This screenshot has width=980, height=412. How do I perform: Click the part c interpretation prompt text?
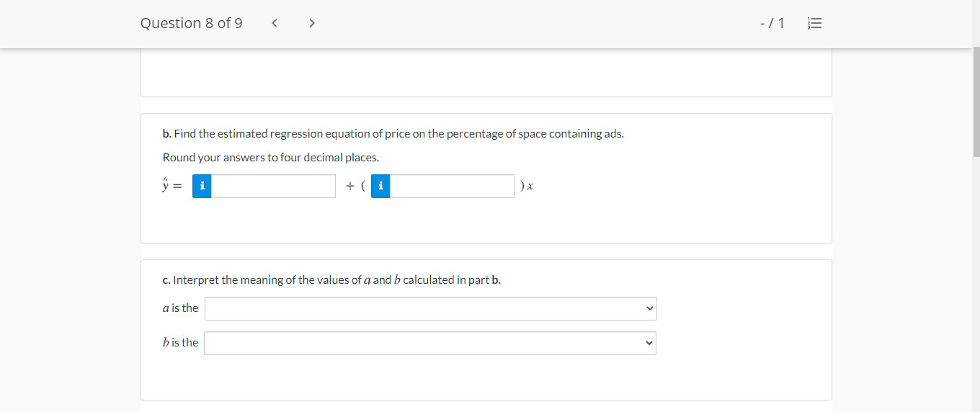coord(331,280)
